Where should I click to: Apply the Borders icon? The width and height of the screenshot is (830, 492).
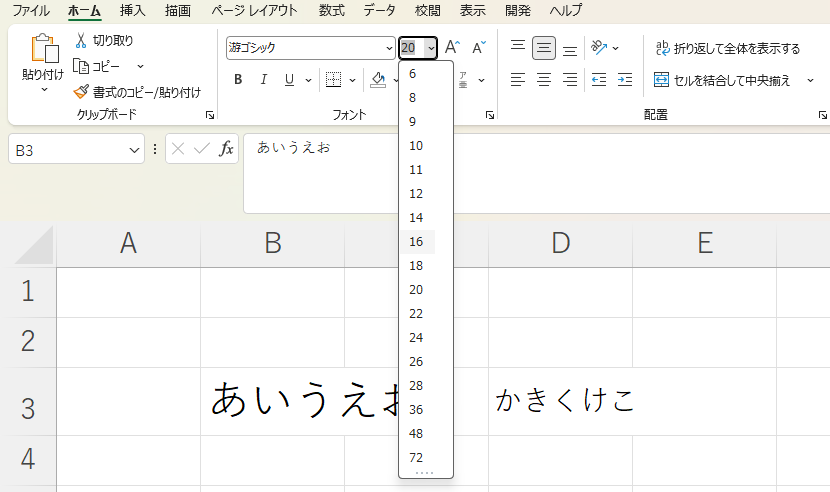pyautogui.click(x=333, y=80)
